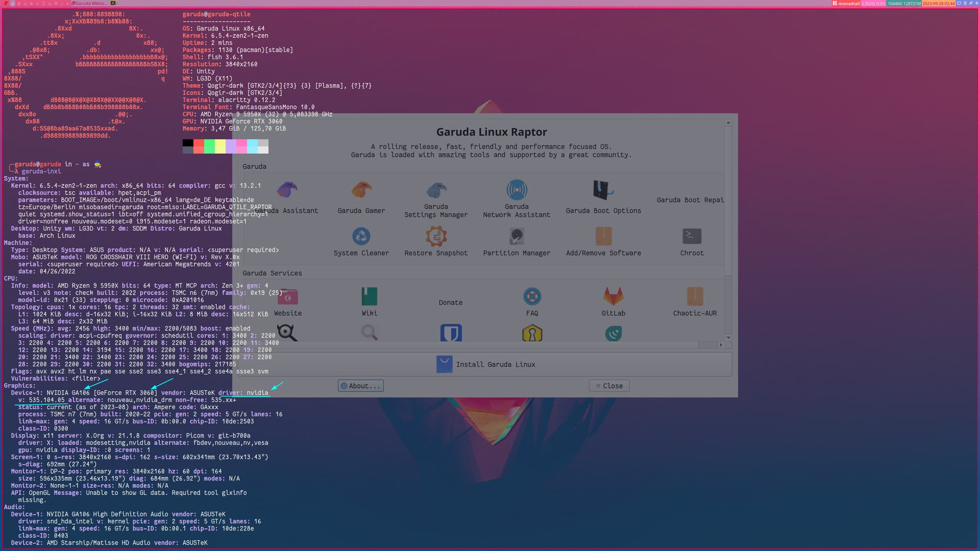
Task: Click the blue shield Bitwarden icon
Action: [451, 333]
